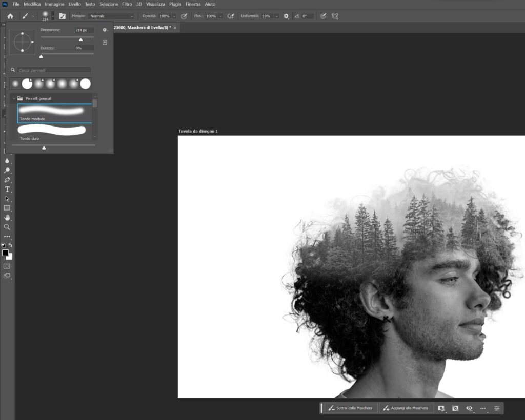Click the brush angle field showing 0°

tap(308, 16)
